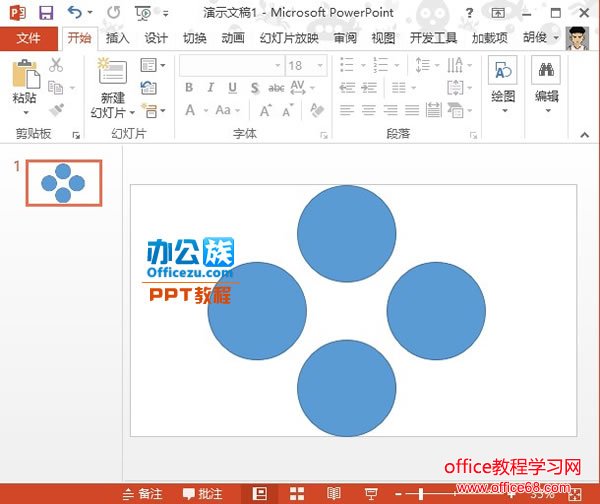The height and width of the screenshot is (504, 600).
Task: Open the 剪贴板 clipboard dialog launcher
Action: tap(76, 135)
